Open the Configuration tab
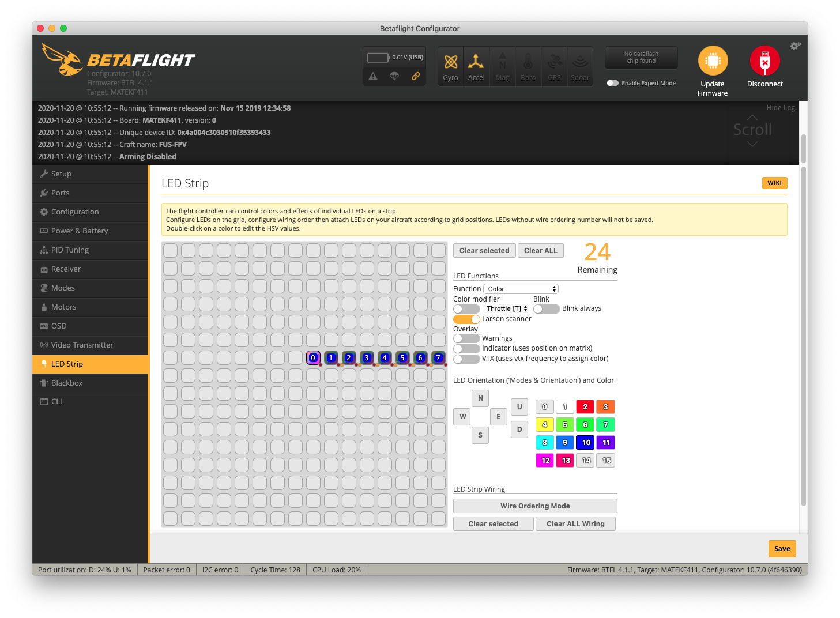Viewport: 840px width, 618px height. 91,212
